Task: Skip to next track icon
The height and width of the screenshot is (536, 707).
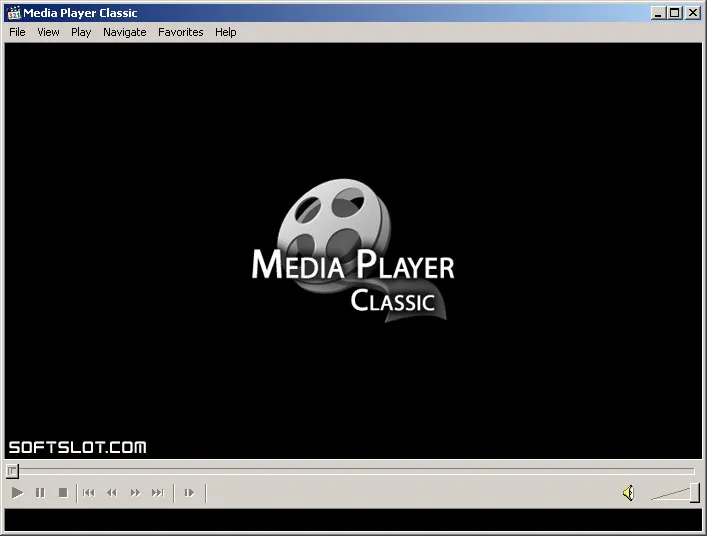Action: (158, 493)
